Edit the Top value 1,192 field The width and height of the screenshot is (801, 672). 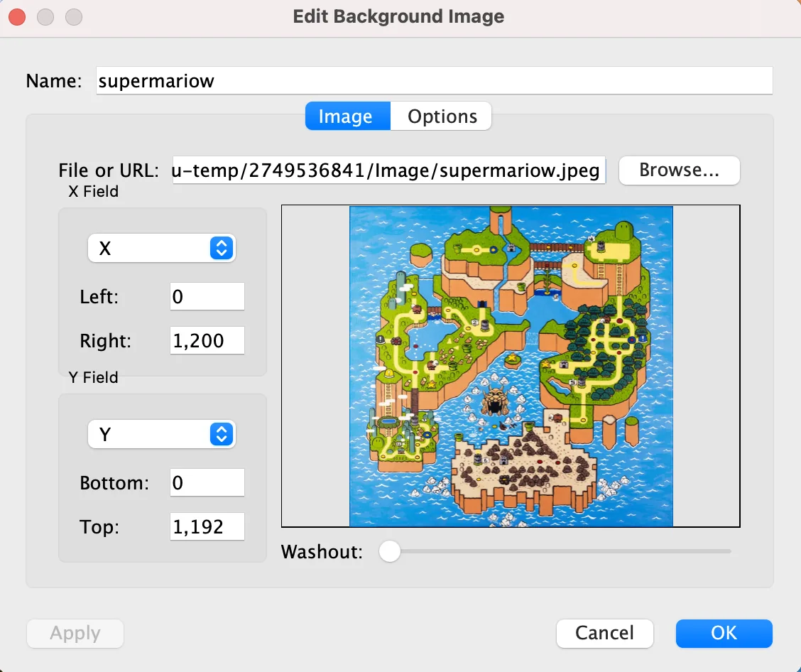207,526
